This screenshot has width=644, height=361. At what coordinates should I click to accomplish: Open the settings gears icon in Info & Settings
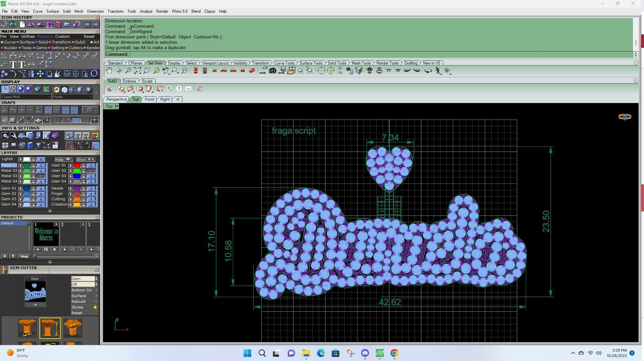click(5, 135)
